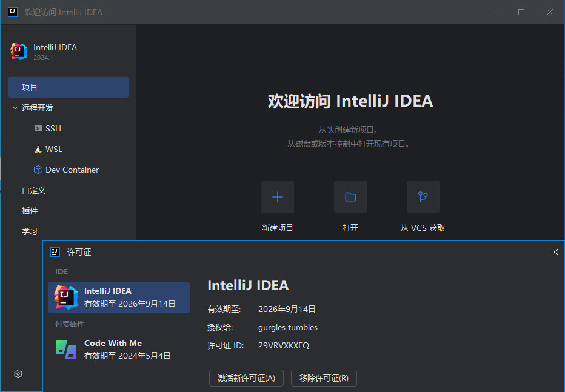This screenshot has height=392, width=565.
Task: Click the Dev Container cube icon
Action: pos(38,170)
